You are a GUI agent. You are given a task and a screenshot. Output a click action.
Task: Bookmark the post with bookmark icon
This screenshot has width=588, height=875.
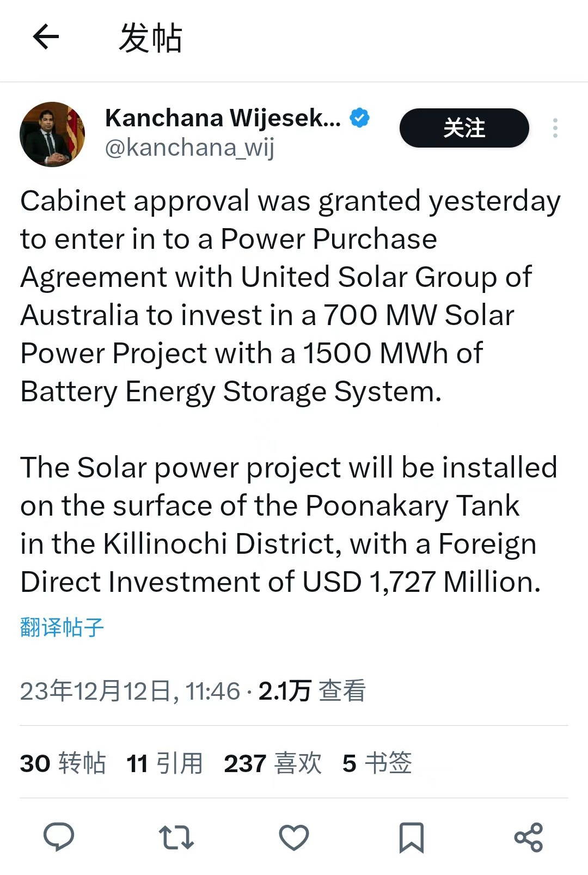412,837
